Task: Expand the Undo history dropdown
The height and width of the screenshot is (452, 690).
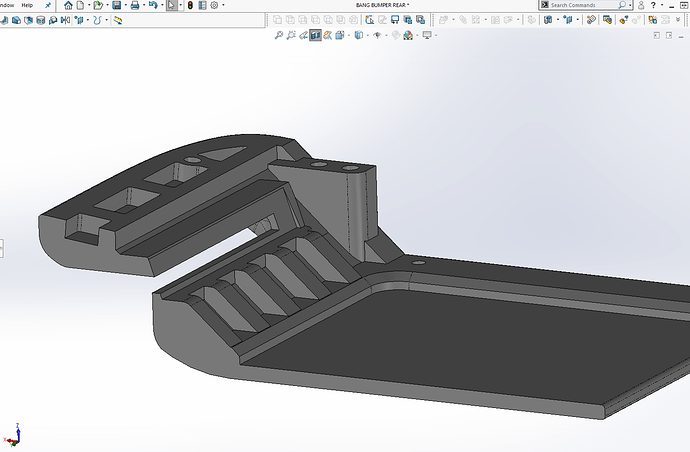Action: coord(162,5)
